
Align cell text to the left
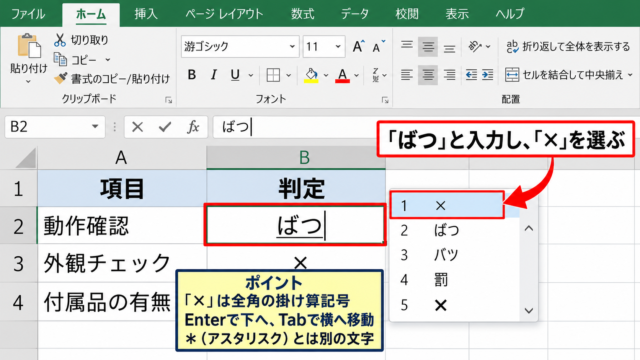(407, 75)
